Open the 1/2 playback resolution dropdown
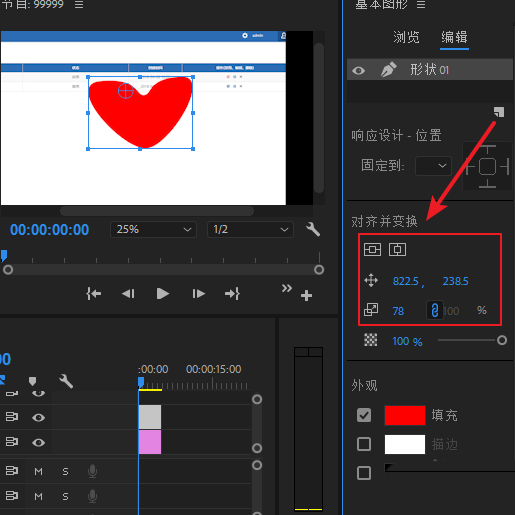Screen dimensions: 515x515 coord(250,230)
